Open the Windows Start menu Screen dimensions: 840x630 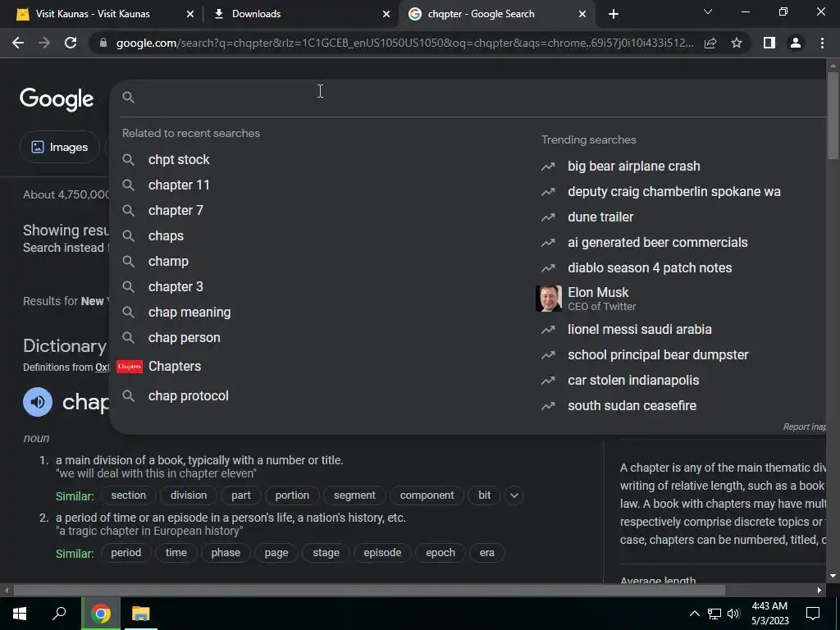[20, 614]
